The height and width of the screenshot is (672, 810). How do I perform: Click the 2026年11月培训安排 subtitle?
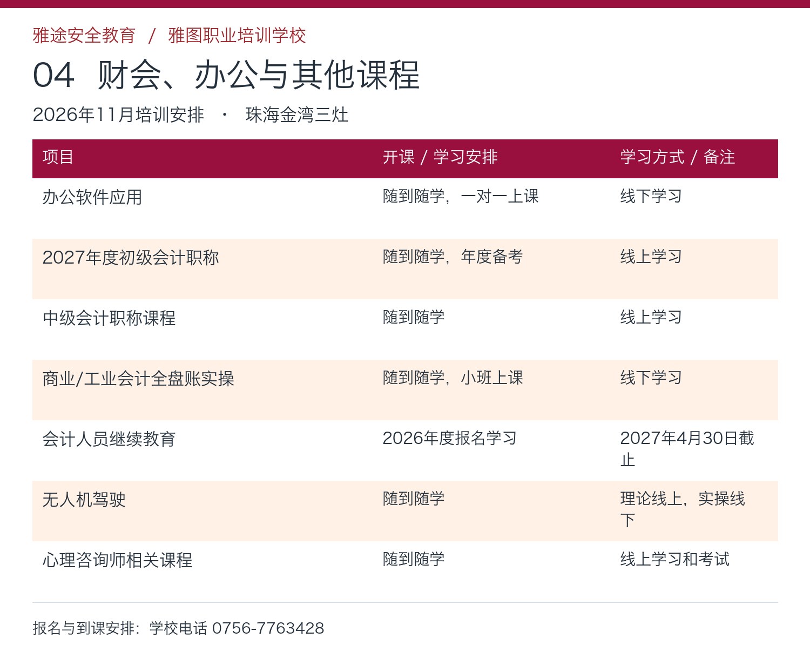pos(118,115)
